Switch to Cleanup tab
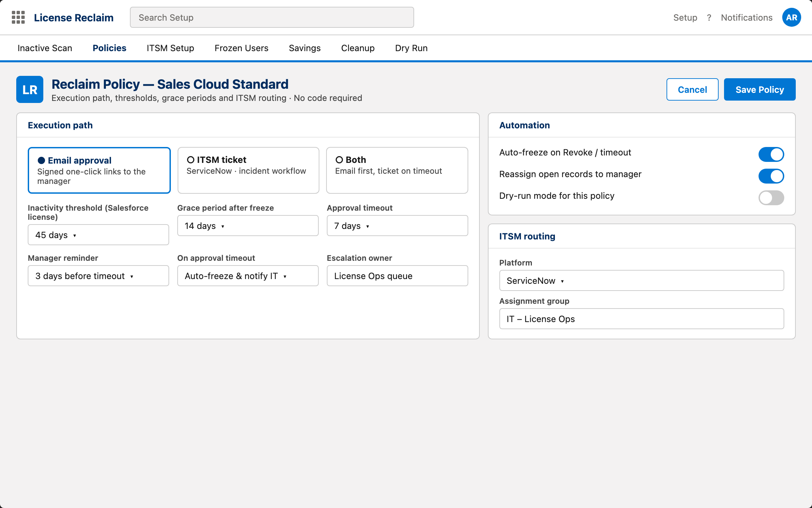Image resolution: width=812 pixels, height=508 pixels. (x=358, y=48)
